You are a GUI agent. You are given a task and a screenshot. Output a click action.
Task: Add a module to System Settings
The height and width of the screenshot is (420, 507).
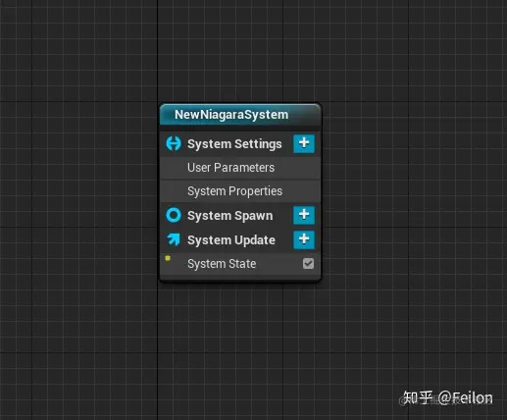coord(304,143)
